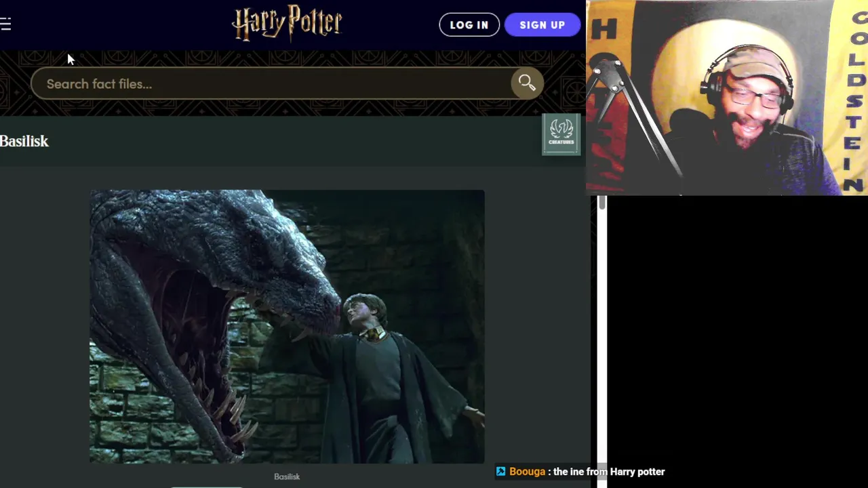Click the badge icon beside Boouga
This screenshot has height=488, width=868.
point(501,472)
